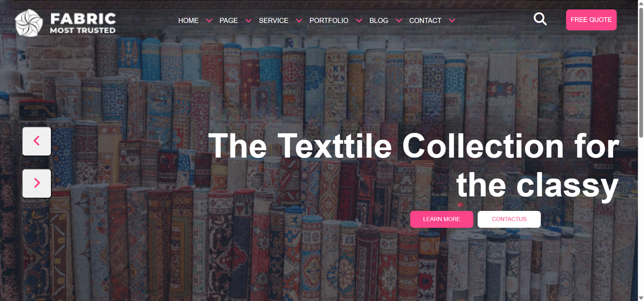This screenshot has height=301, width=644.
Task: Open the SERVICE menu item
Action: click(x=274, y=21)
